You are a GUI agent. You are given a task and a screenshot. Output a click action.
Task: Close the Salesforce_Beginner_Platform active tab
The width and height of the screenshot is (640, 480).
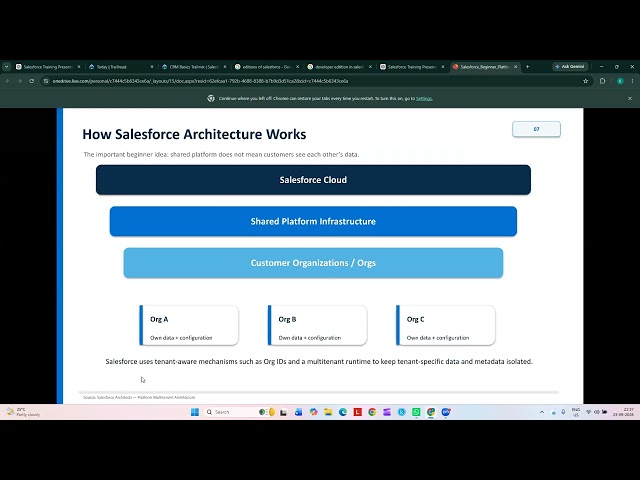[516, 67]
